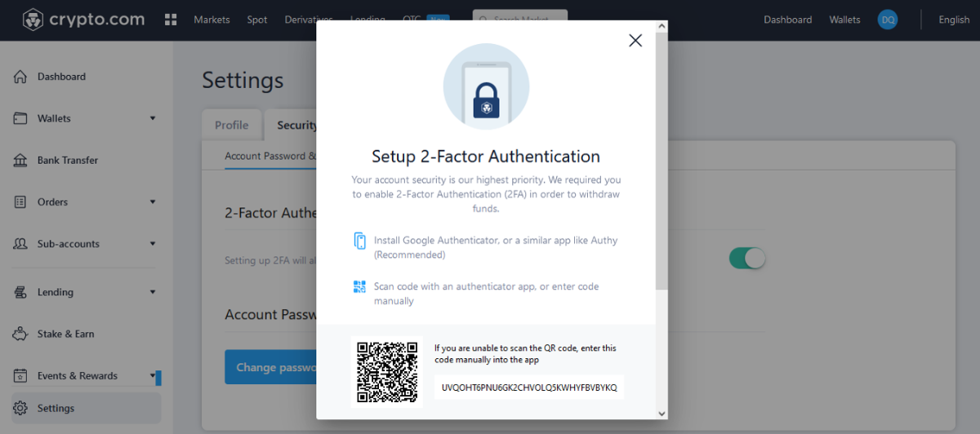
Task: Expand the Sub-accounts sidebar arrow
Action: (x=153, y=244)
